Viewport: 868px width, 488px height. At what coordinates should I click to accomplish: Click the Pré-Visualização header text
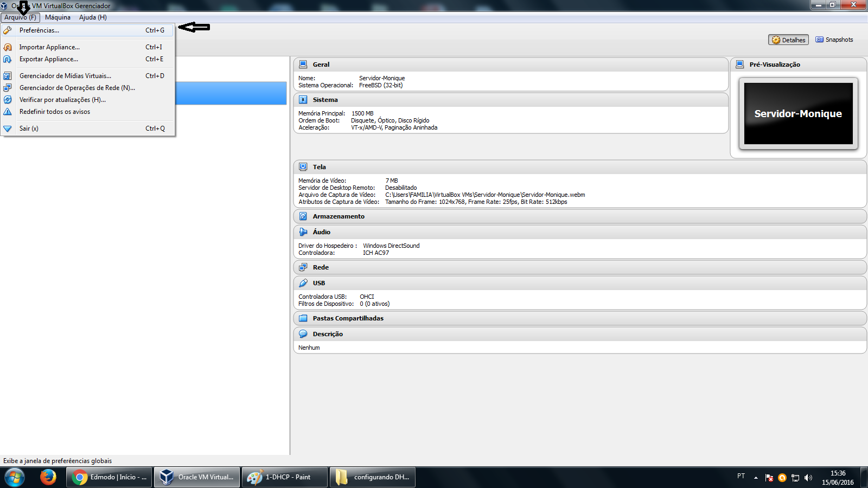(x=775, y=65)
